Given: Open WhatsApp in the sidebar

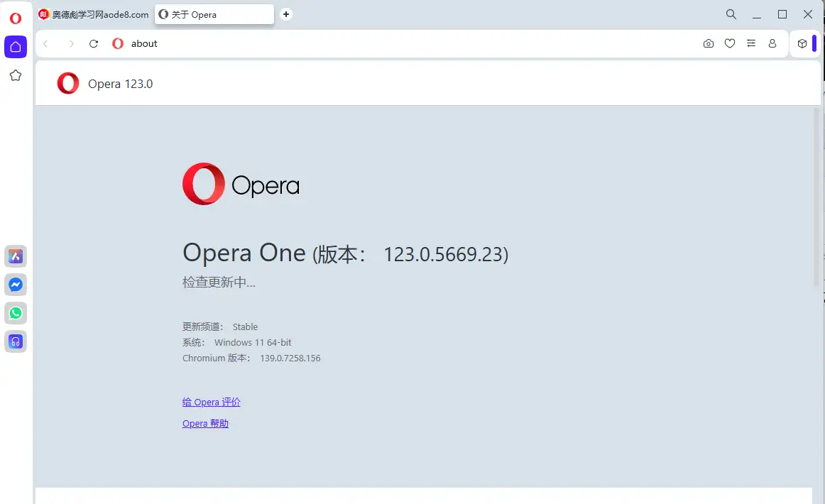Looking at the screenshot, I should (x=16, y=313).
